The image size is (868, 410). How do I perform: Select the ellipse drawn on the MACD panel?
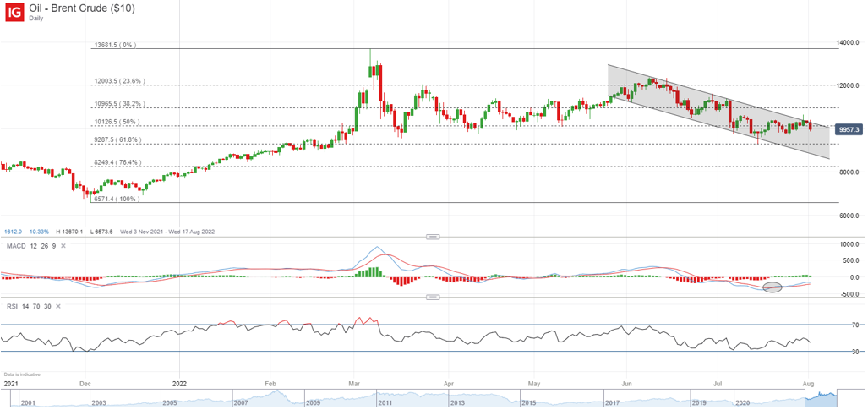tap(772, 287)
